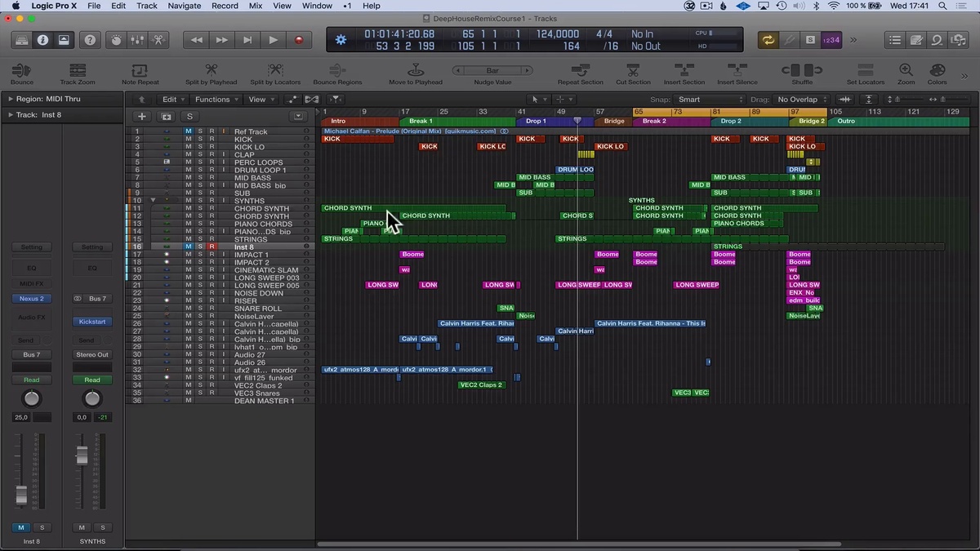
Task: Open the pointer tool dropdown
Action: pyautogui.click(x=539, y=100)
